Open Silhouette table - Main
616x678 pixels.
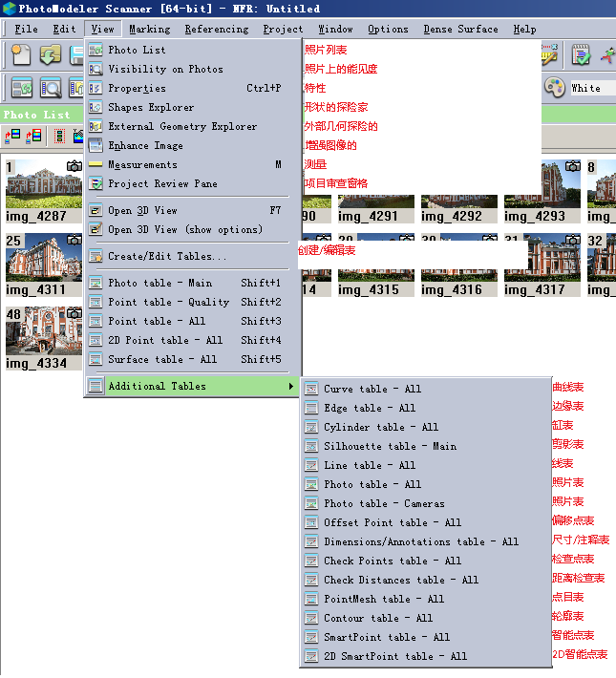click(x=426, y=446)
